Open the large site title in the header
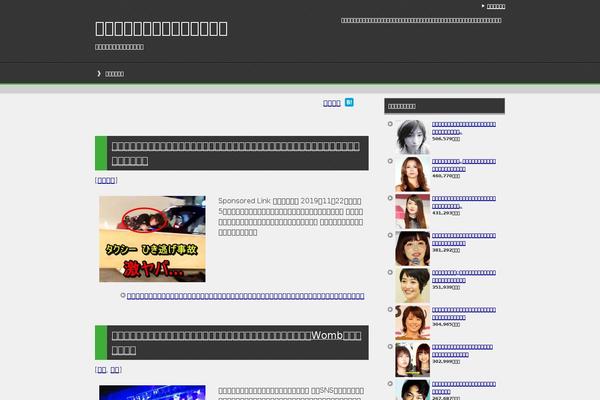 (161, 29)
